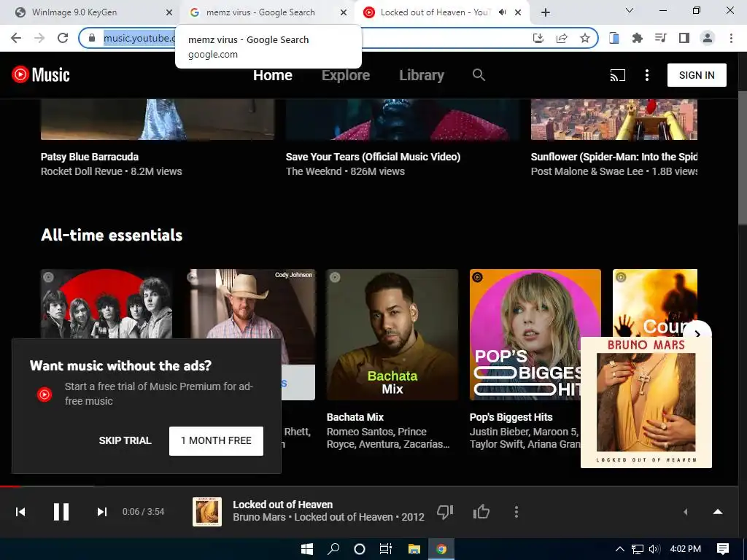Image resolution: width=747 pixels, height=560 pixels.
Task: Install app via the address bar install icon
Action: 538,38
